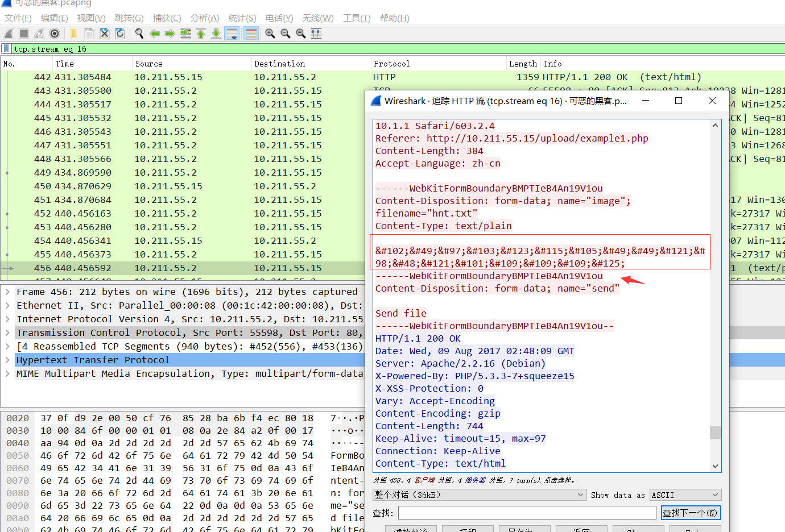
Task: Open the 视图(V) menu
Action: pyautogui.click(x=91, y=18)
